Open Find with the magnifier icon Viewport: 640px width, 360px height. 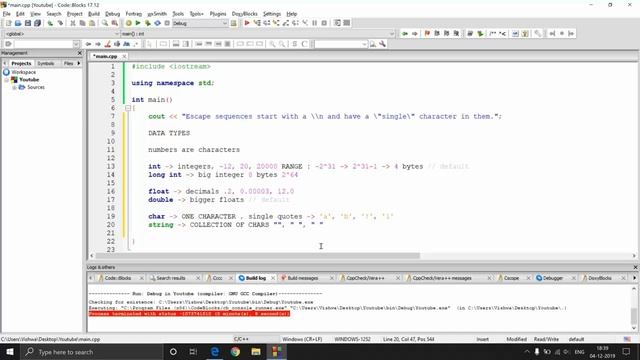point(105,23)
